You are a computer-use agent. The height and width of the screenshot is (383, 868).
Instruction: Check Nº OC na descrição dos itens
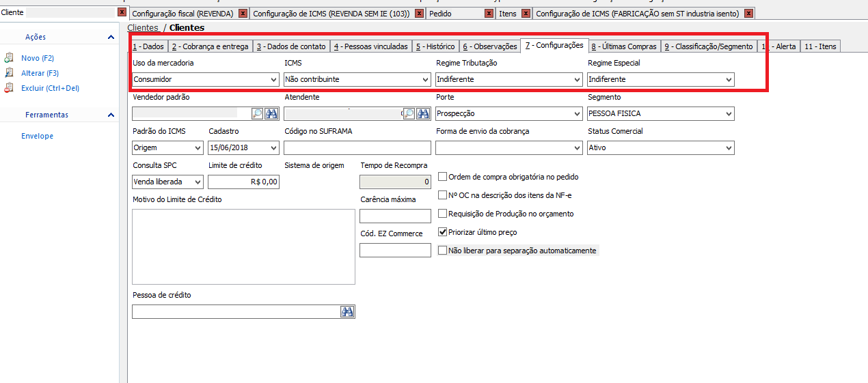442,195
